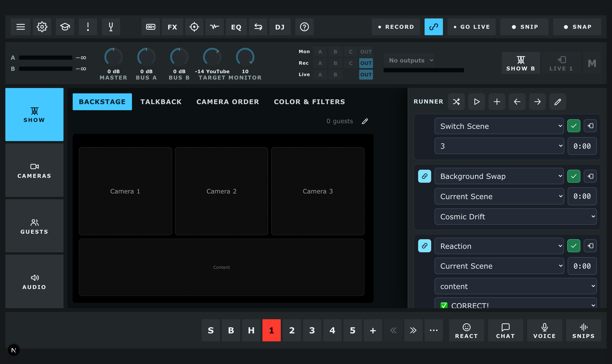Edit guests count with pencil icon
Screen dimensions: 612x364
[365, 121]
